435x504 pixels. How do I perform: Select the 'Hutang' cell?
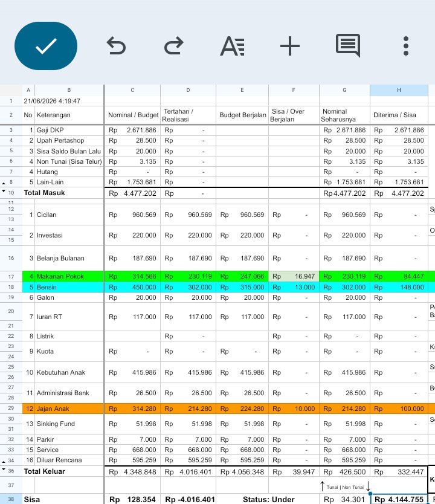point(69,172)
